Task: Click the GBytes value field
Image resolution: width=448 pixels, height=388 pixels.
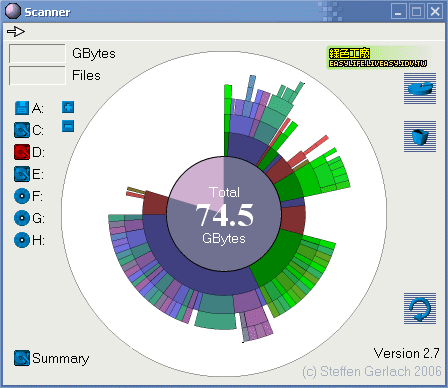Action: [37, 53]
